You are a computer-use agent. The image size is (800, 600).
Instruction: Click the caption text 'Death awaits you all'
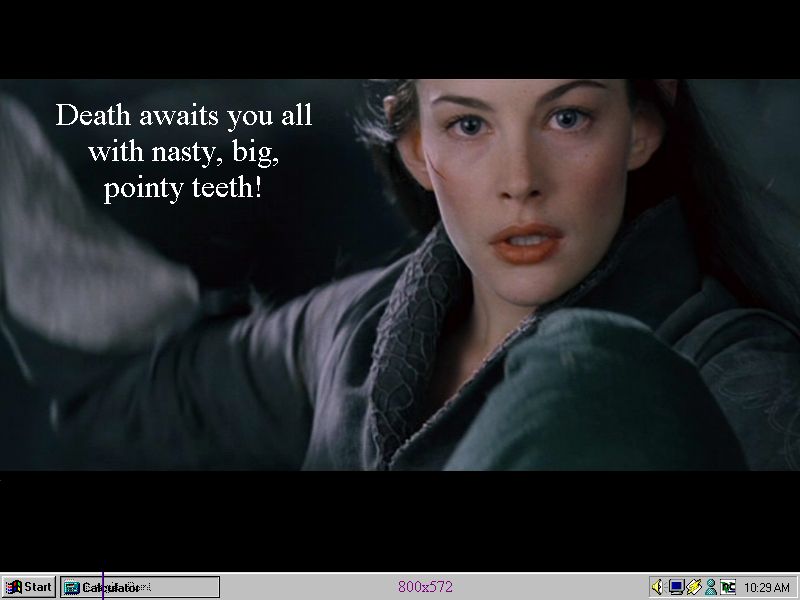tap(184, 115)
